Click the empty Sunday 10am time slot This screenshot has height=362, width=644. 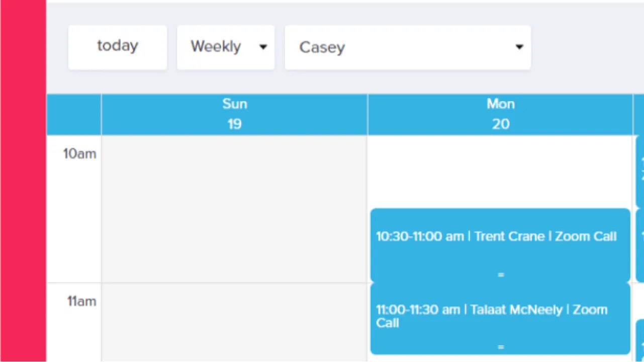234,209
